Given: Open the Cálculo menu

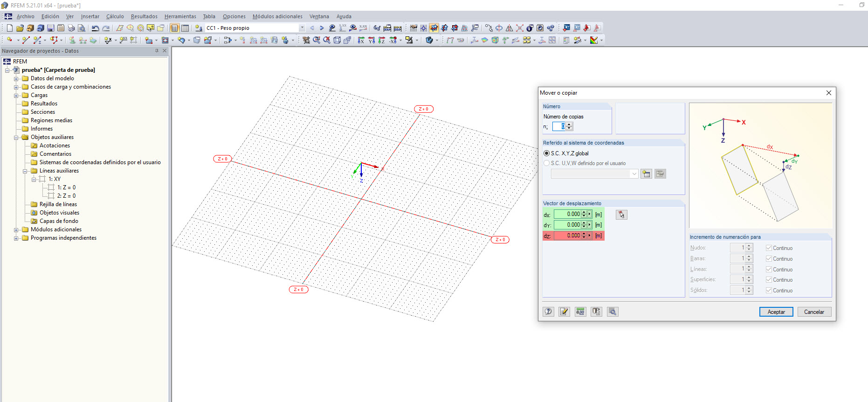Looking at the screenshot, I should [115, 16].
